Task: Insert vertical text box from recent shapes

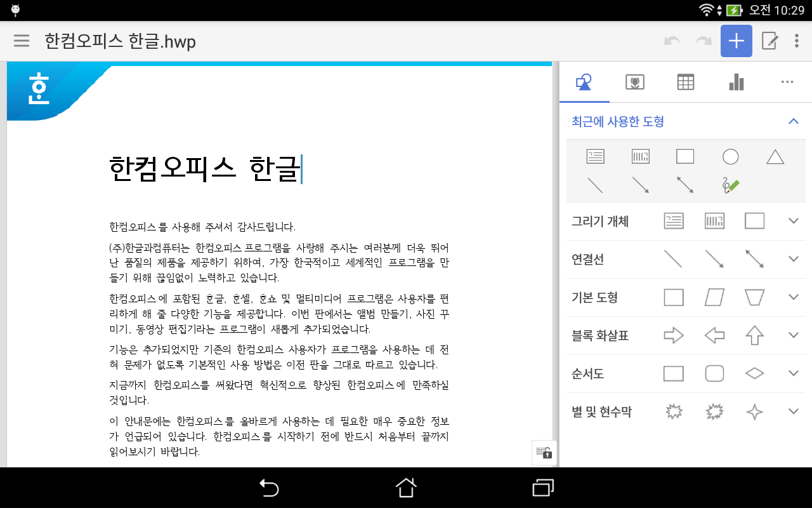Action: point(641,156)
